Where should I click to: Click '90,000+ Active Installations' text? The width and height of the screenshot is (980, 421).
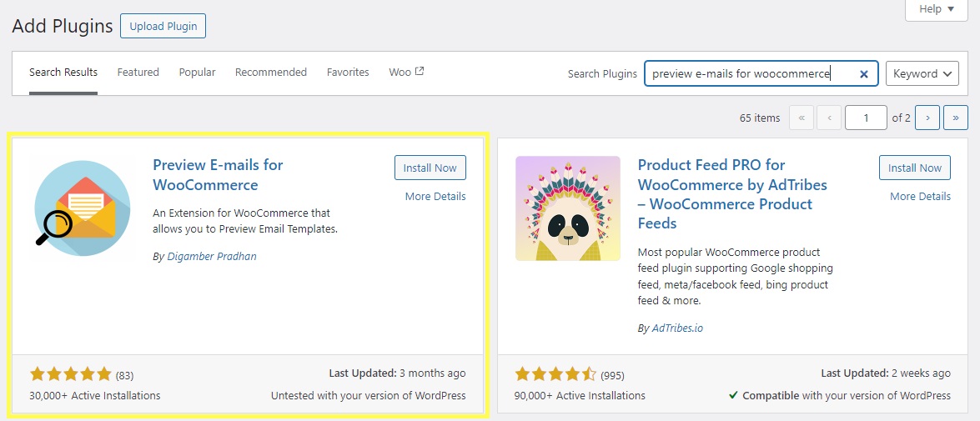pyautogui.click(x=580, y=395)
